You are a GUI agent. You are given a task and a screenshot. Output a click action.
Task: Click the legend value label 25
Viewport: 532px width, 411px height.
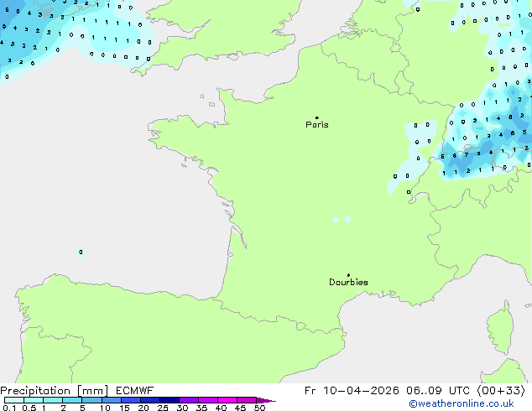163,408
